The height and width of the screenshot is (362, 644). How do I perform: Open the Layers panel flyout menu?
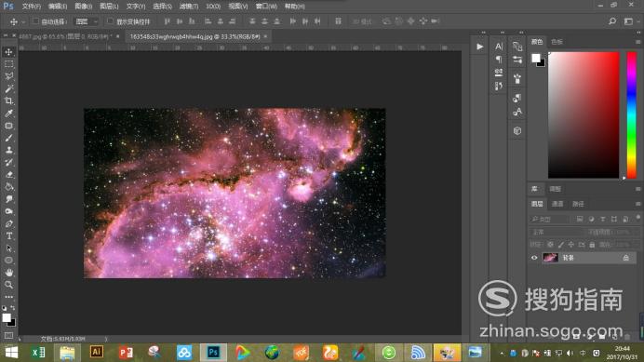(x=637, y=204)
